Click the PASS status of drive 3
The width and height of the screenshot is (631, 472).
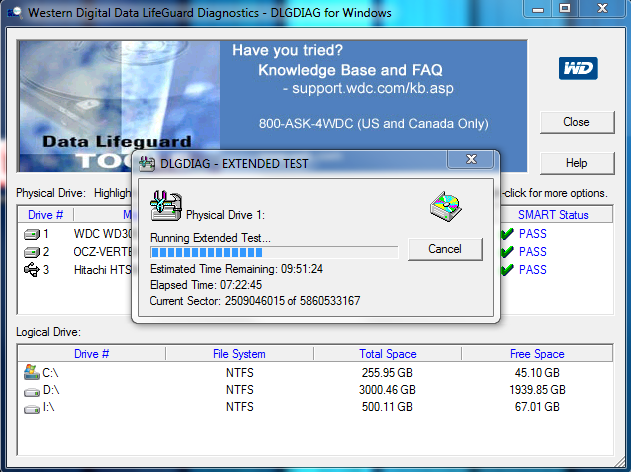[533, 270]
